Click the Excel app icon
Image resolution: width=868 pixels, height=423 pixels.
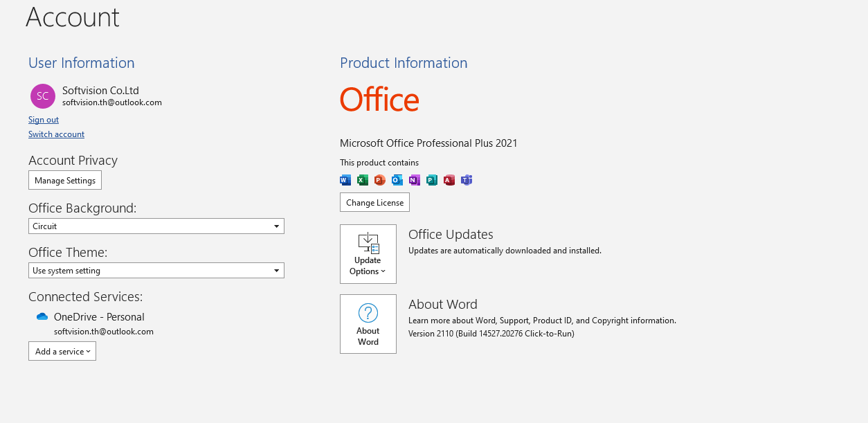[362, 180]
